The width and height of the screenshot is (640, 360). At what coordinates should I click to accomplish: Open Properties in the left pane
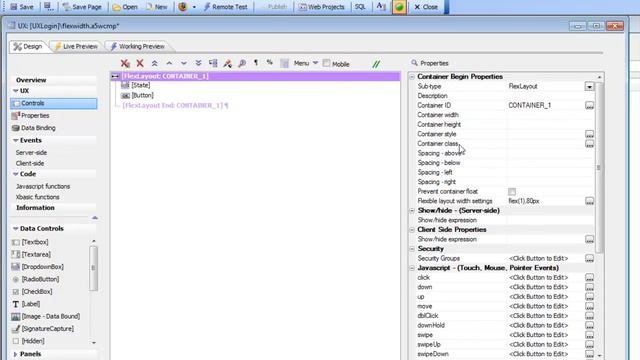(35, 116)
